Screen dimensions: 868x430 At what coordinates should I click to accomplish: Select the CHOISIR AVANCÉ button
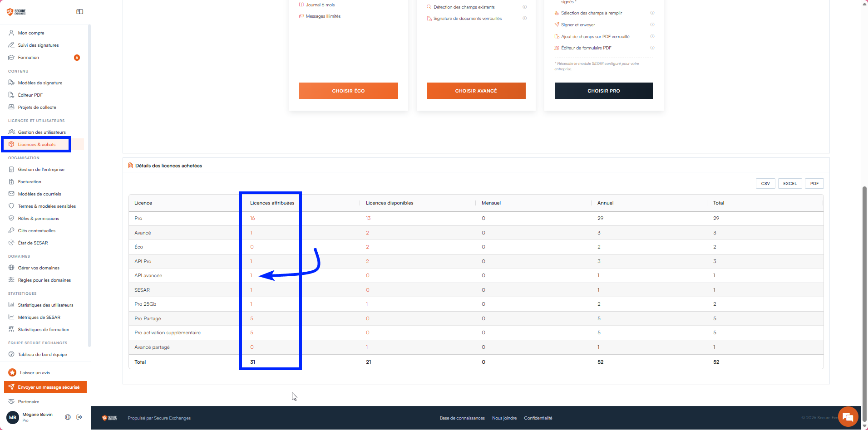[476, 91]
